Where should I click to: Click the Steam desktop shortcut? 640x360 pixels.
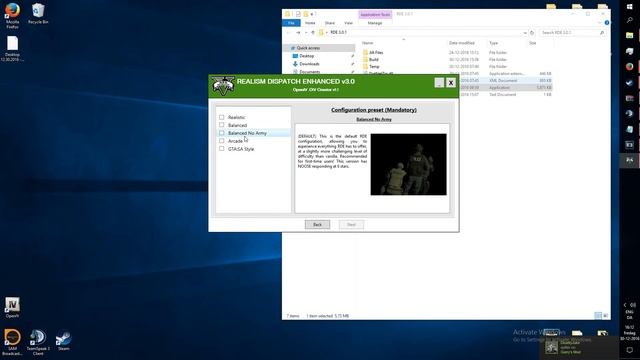coord(63,341)
